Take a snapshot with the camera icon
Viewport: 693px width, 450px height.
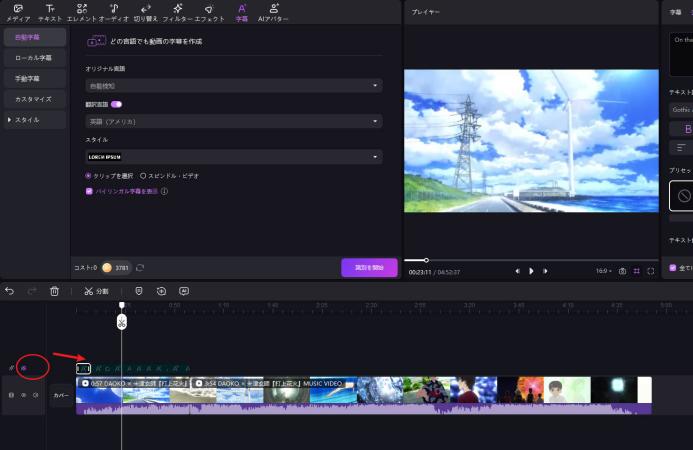[622, 271]
